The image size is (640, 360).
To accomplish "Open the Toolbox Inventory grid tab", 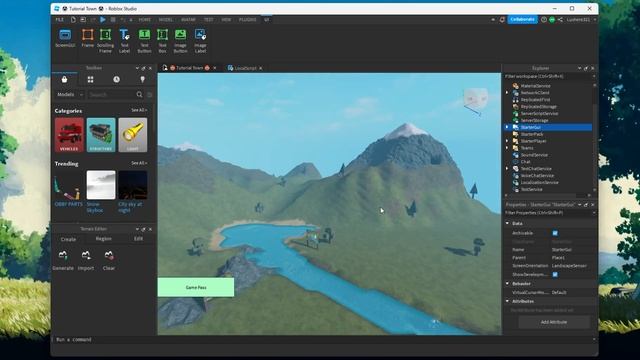I will [90, 80].
